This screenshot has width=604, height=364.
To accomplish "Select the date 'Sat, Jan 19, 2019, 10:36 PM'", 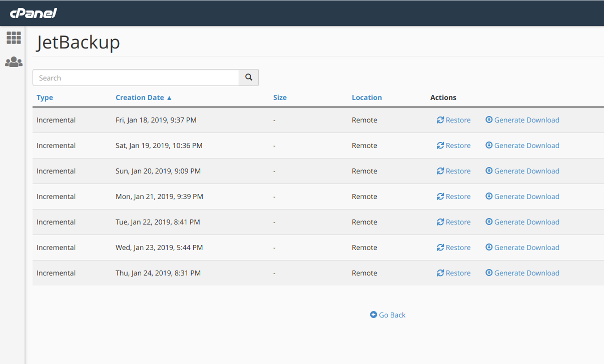I will (159, 145).
